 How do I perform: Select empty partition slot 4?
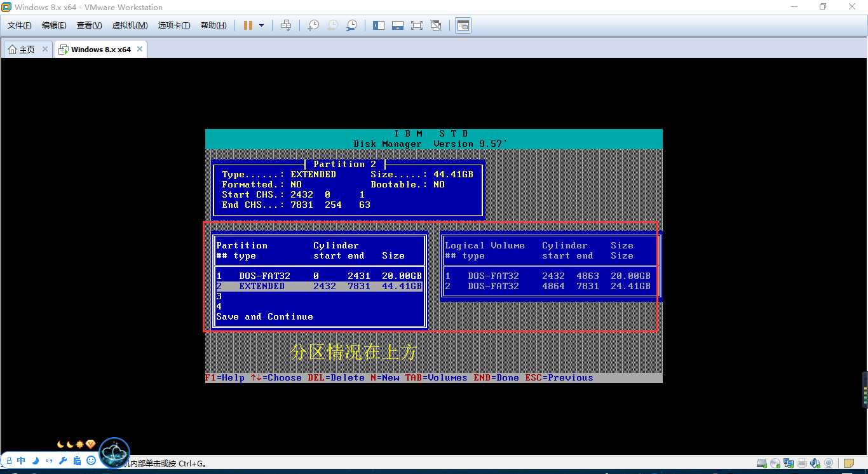tap(320, 306)
